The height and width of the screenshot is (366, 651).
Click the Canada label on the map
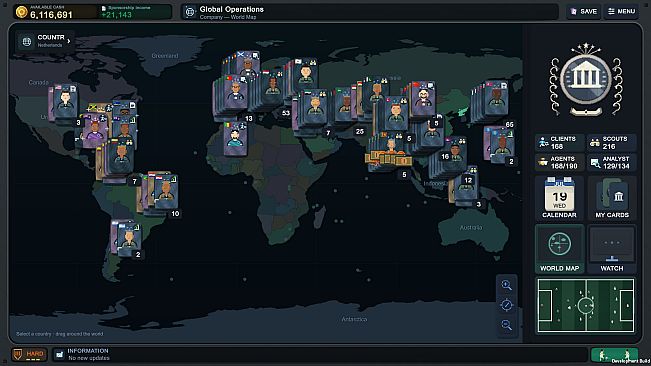38,82
